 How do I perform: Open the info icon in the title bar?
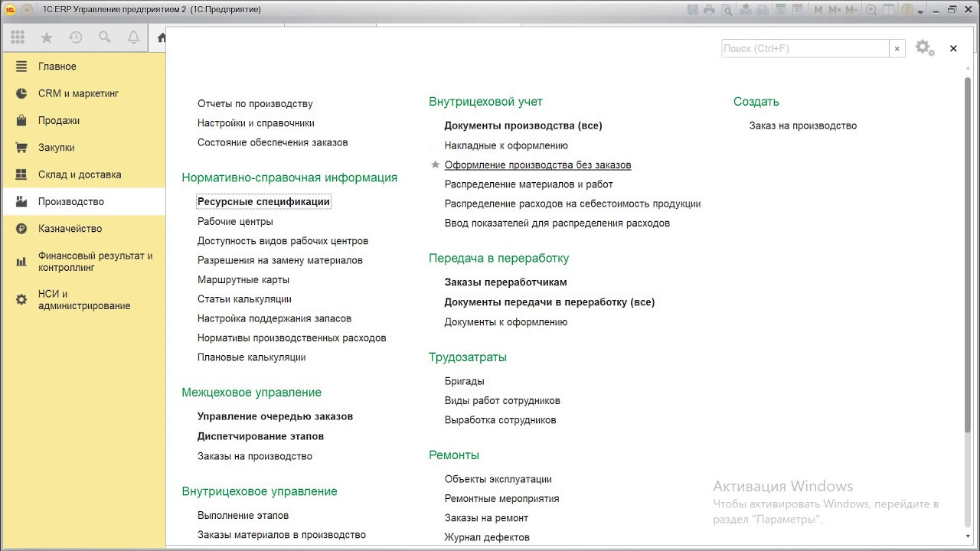coord(908,10)
